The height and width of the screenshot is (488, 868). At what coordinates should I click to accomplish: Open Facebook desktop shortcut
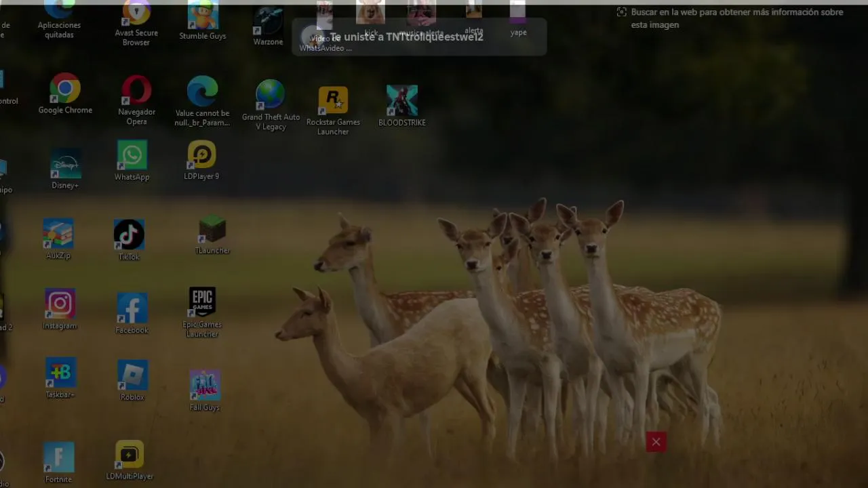[x=132, y=314]
